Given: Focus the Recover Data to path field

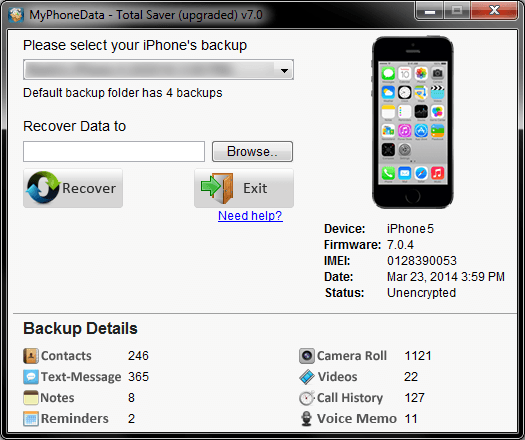Looking at the screenshot, I should click(114, 151).
